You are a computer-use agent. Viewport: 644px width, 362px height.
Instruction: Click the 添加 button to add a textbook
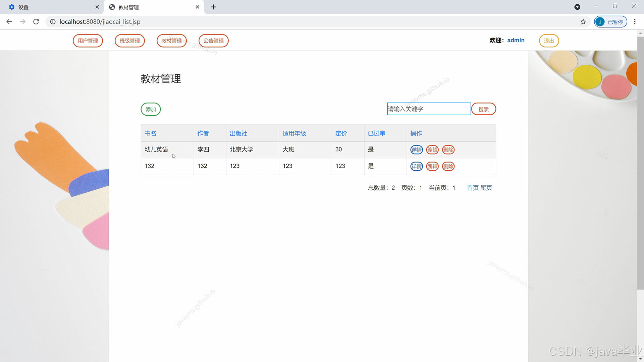[x=151, y=109]
